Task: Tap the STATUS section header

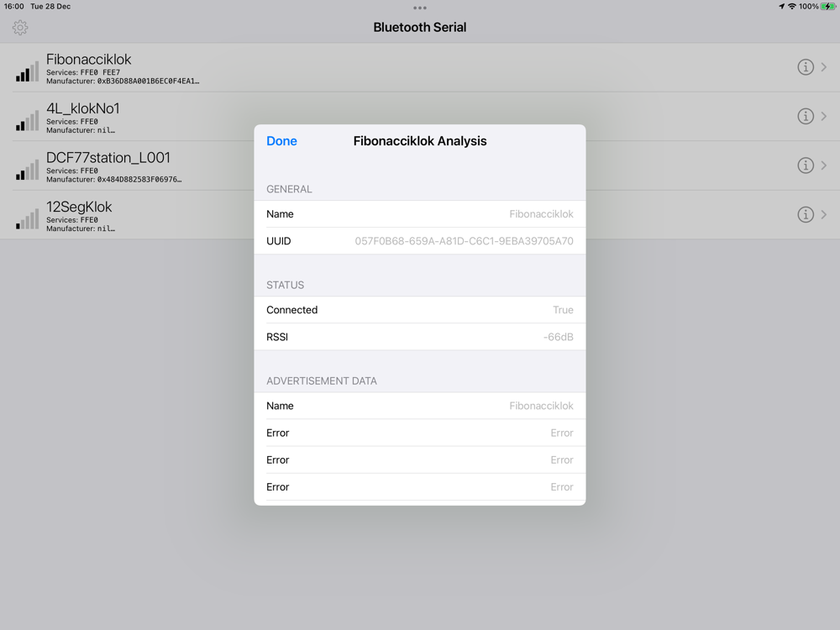Action: (x=285, y=285)
